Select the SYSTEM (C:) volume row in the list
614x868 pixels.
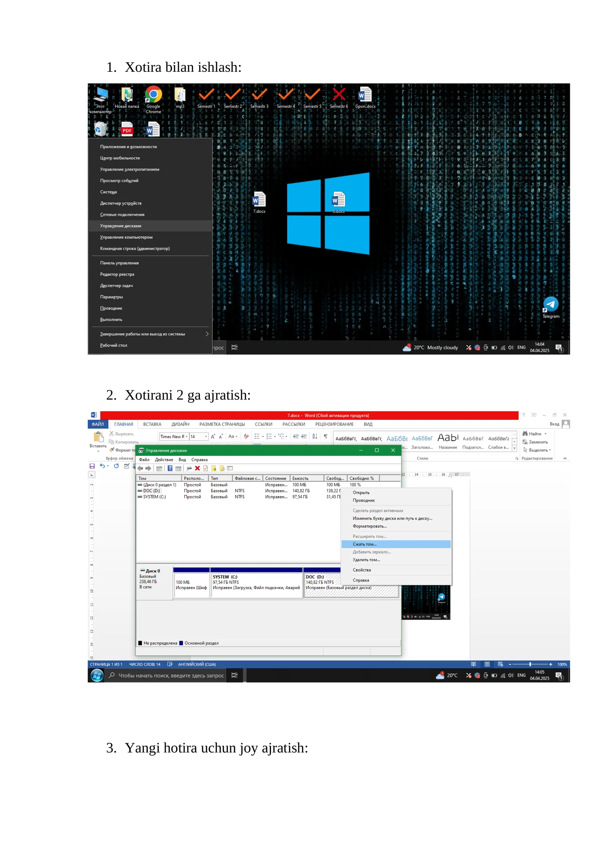coord(239,497)
